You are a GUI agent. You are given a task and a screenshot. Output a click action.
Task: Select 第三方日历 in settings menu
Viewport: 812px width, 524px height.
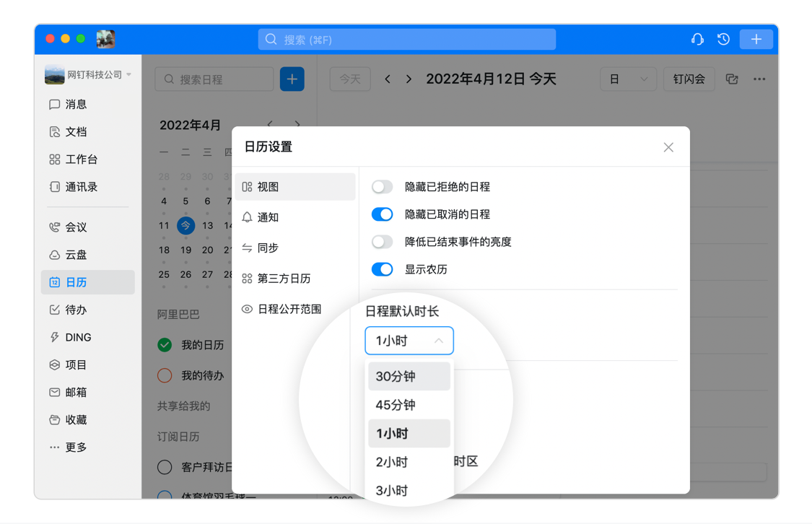pos(284,279)
